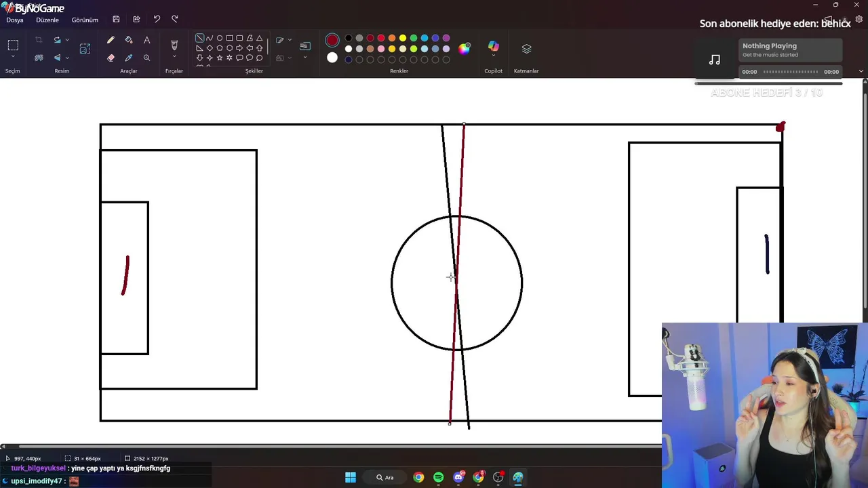Select the right arrow shape
The image size is (868, 488).
click(x=239, y=48)
